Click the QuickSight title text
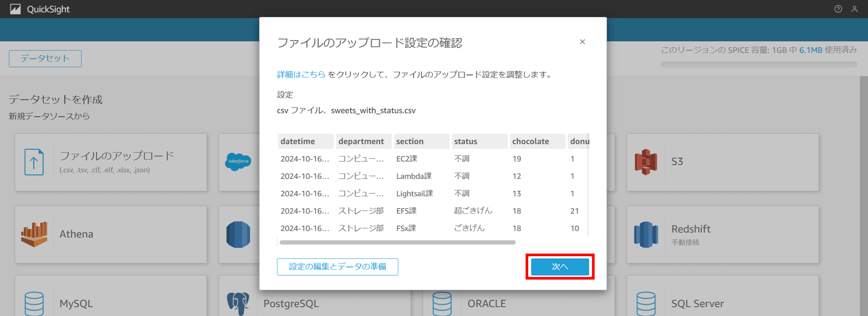868x316 pixels. tap(48, 9)
